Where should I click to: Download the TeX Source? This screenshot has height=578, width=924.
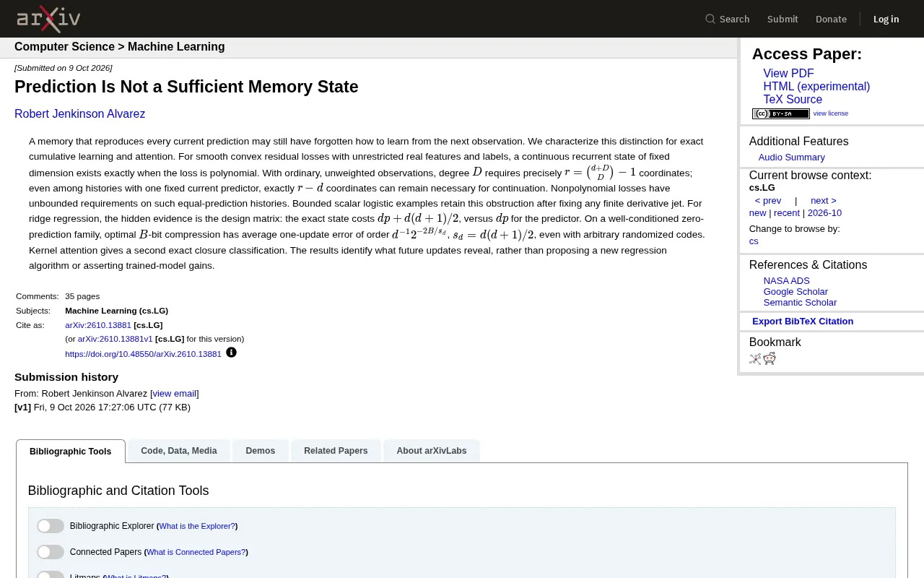point(793,100)
